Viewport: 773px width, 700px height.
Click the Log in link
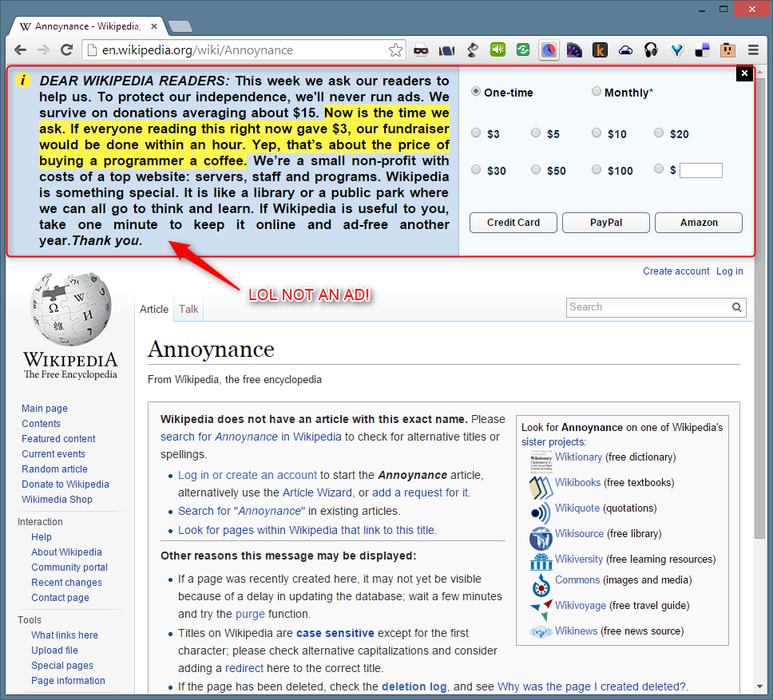point(730,271)
